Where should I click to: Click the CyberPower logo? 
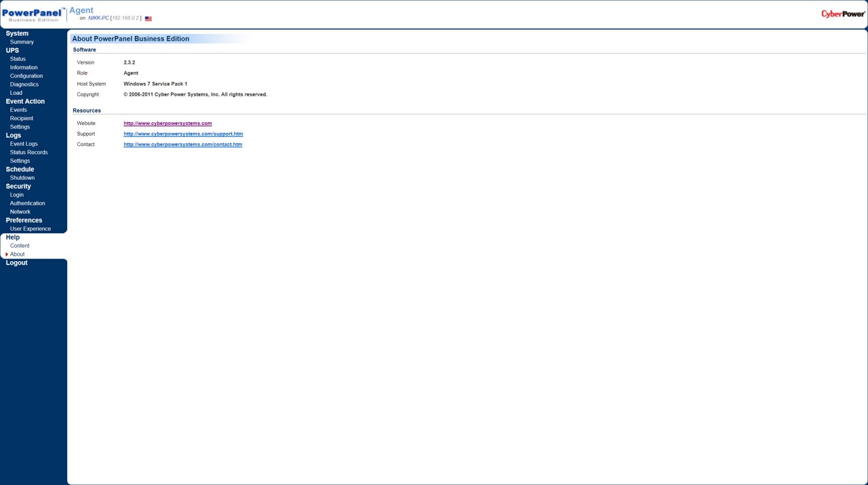[843, 14]
